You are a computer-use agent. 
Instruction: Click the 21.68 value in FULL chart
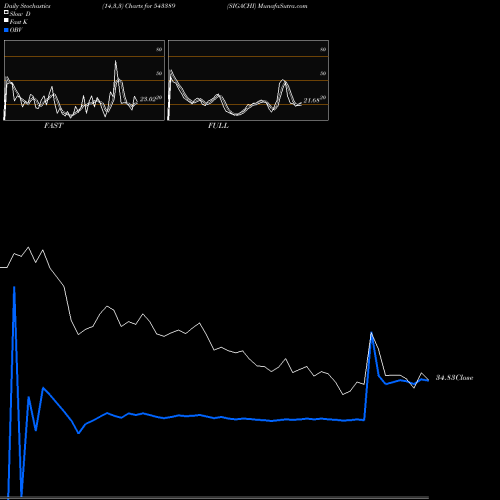point(311,100)
